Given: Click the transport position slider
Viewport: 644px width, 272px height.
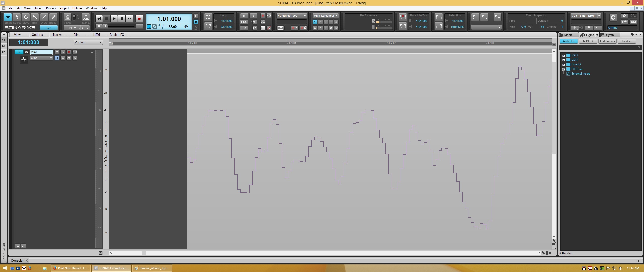Looking at the screenshot, I should (106, 26).
